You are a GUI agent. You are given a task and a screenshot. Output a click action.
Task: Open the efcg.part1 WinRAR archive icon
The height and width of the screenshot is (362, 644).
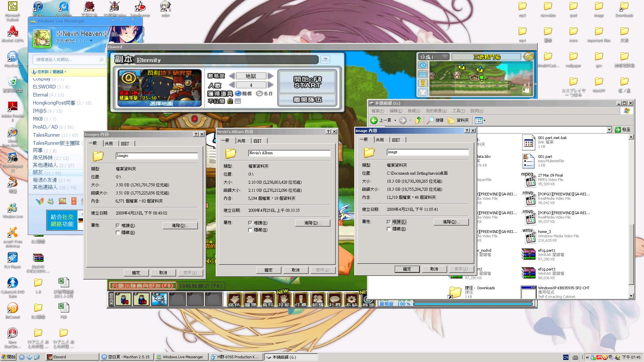[x=528, y=254]
